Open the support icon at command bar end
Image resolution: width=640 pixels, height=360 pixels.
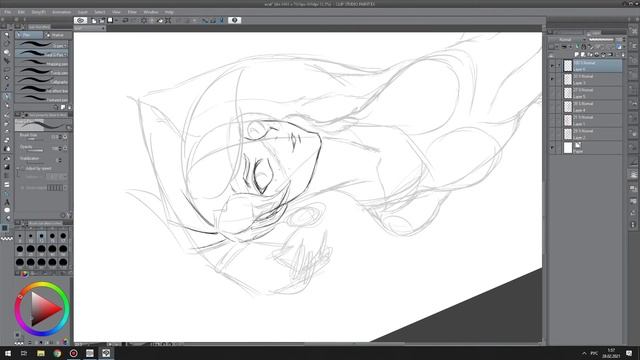[x=234, y=20]
